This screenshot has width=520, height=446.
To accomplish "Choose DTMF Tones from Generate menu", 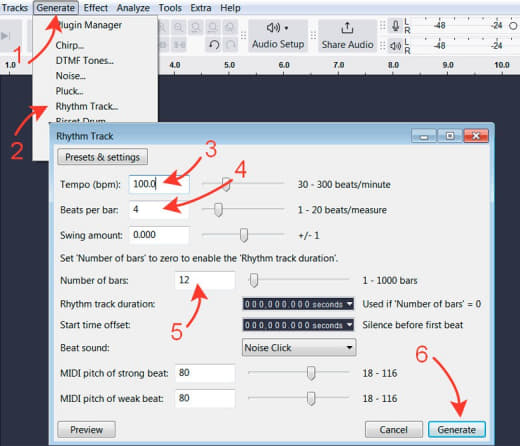I will (85, 60).
